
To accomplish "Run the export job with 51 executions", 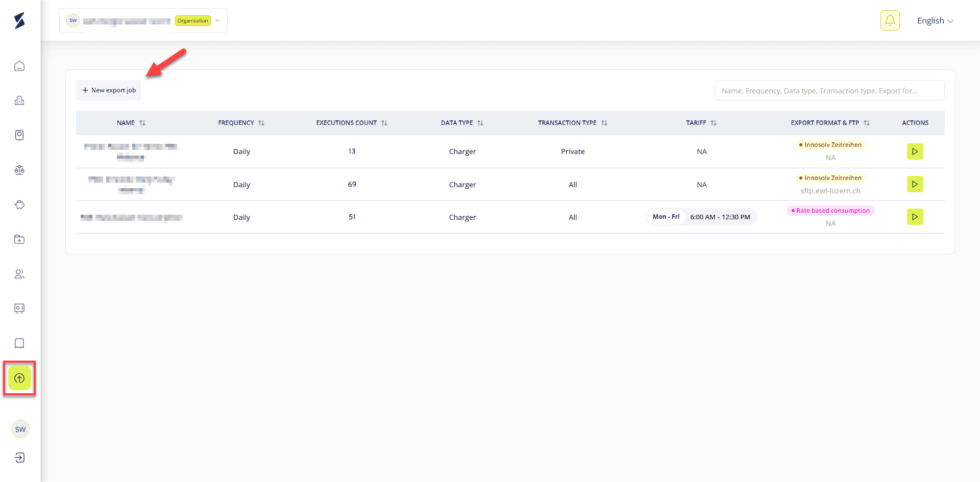I will click(915, 217).
